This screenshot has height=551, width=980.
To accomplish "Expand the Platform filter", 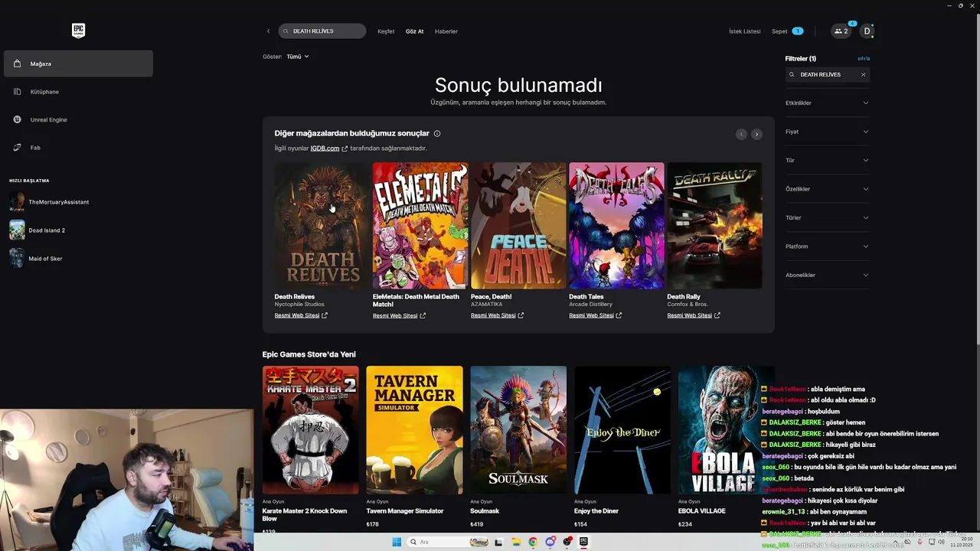I will click(x=827, y=246).
